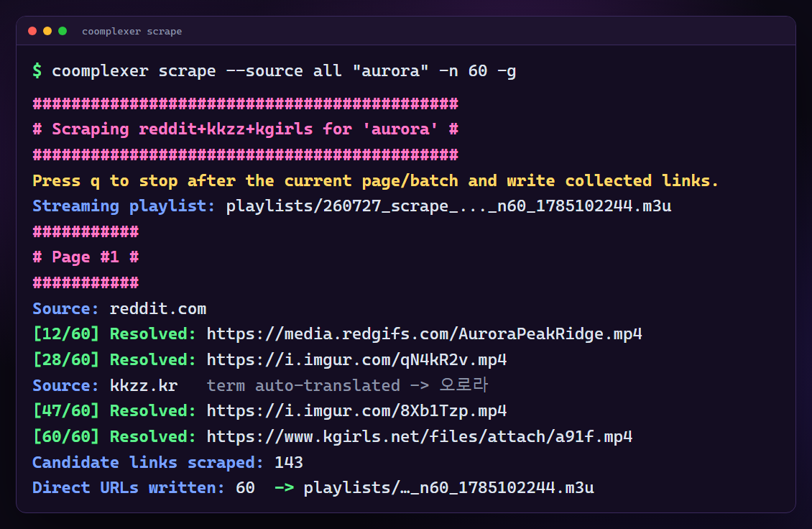Click the '[47/60] Resolved:' progress label

[114, 411]
